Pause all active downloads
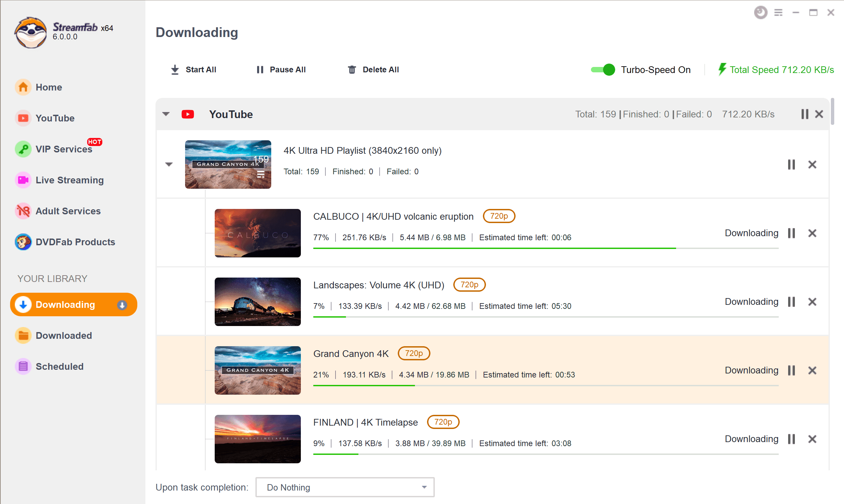The height and width of the screenshot is (504, 844). pyautogui.click(x=281, y=69)
